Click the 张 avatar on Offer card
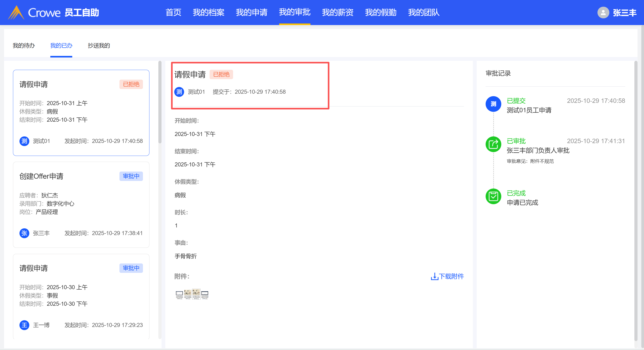This screenshot has height=350, width=644. tap(24, 233)
